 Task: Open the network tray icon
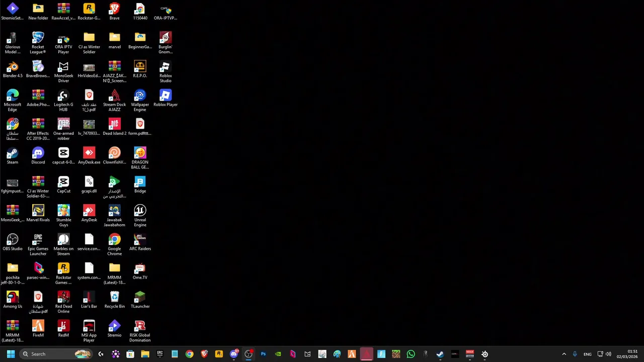(601, 354)
